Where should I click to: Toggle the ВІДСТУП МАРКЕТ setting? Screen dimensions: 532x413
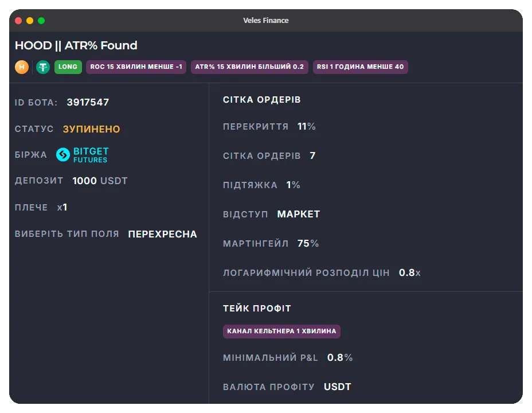pyautogui.click(x=299, y=214)
